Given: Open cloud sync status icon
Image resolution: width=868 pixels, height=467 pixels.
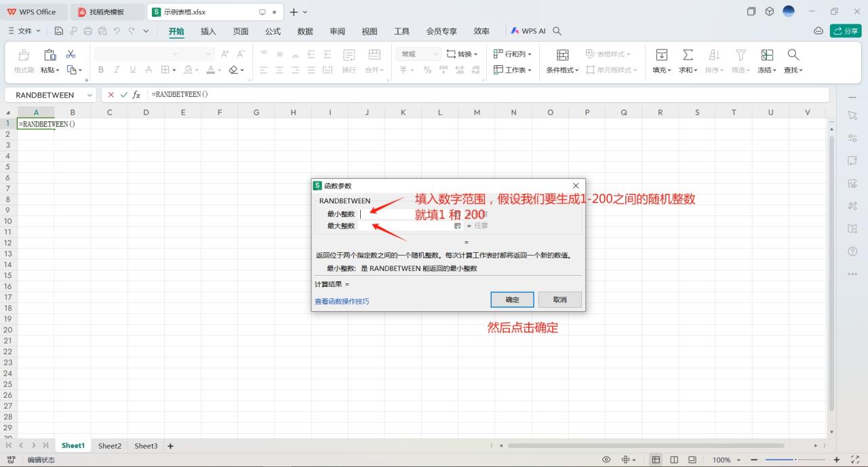Looking at the screenshot, I should coord(818,31).
